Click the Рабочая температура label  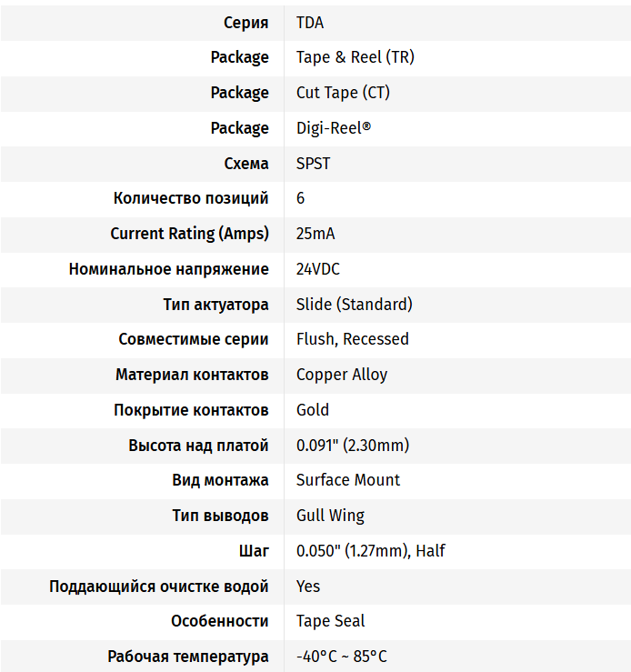[188, 657]
